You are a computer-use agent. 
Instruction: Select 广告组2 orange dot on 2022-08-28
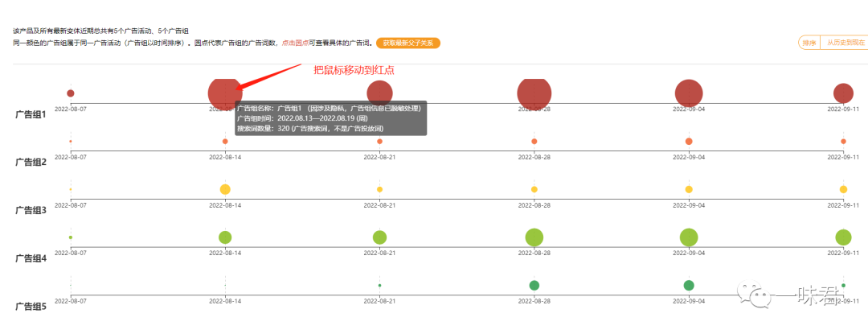(x=534, y=141)
